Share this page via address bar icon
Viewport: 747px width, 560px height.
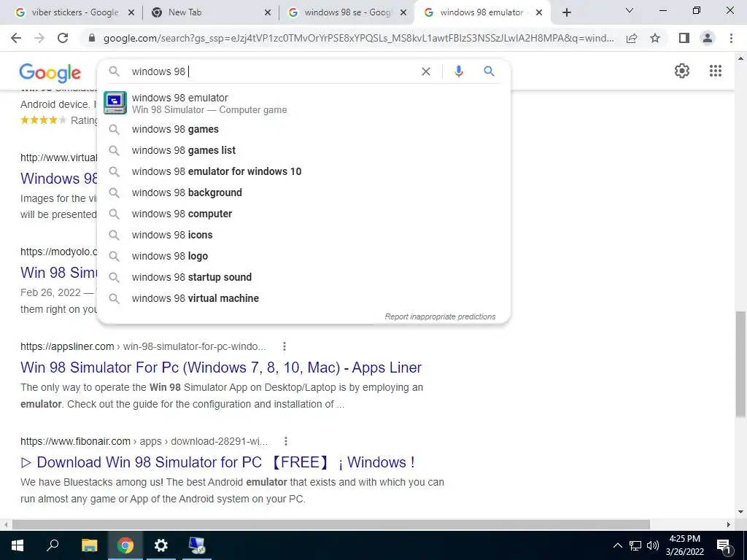(x=632, y=38)
